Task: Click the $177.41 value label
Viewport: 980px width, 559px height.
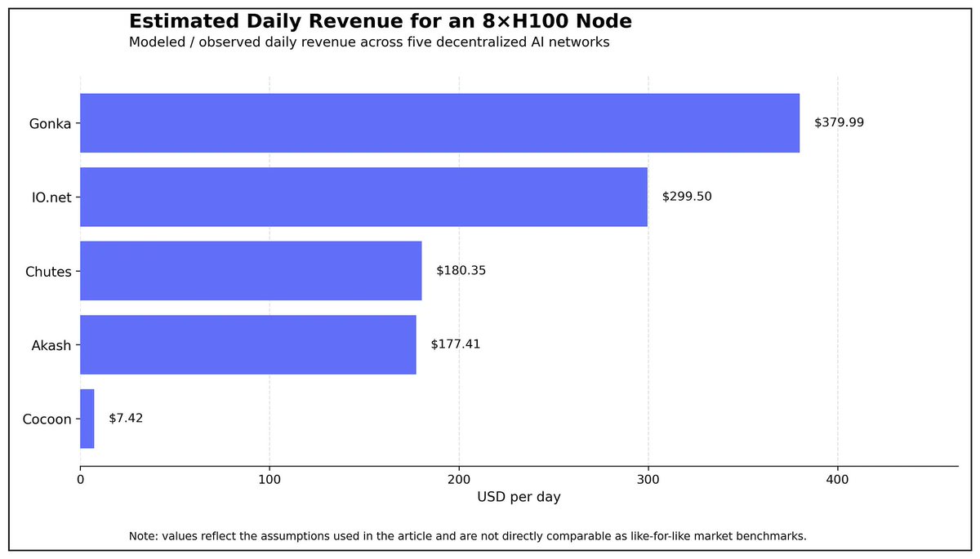Action: click(456, 344)
